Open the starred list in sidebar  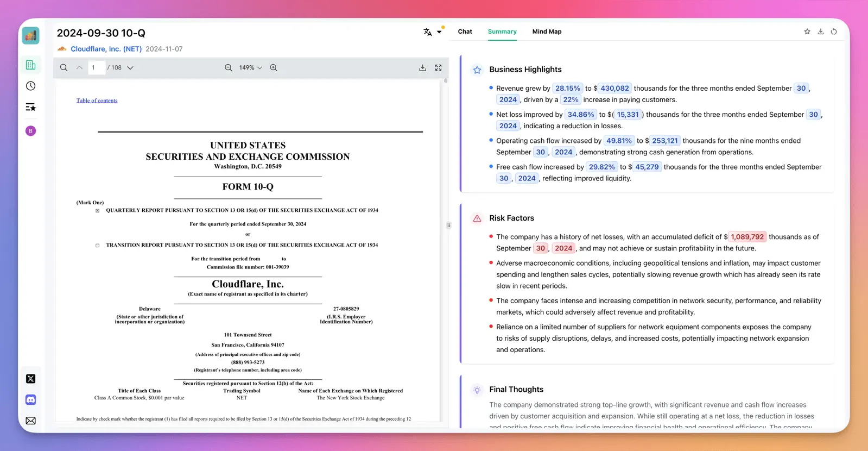coord(31,107)
